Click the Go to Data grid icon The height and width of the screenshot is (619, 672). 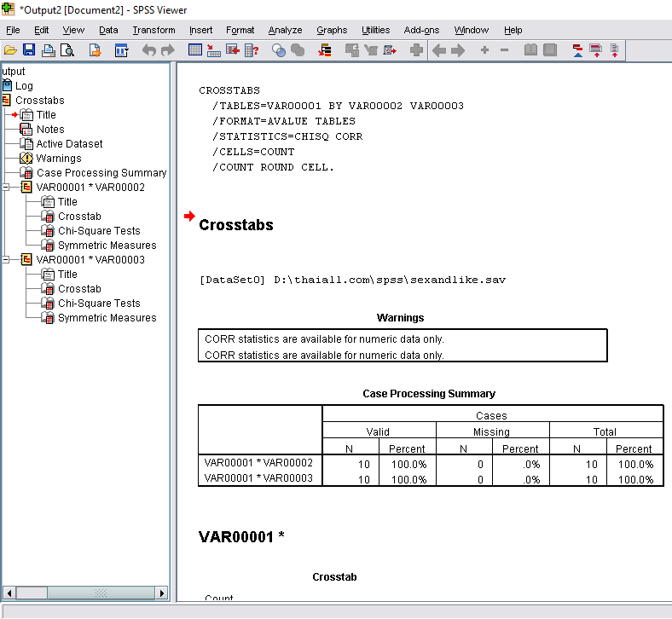[195, 50]
